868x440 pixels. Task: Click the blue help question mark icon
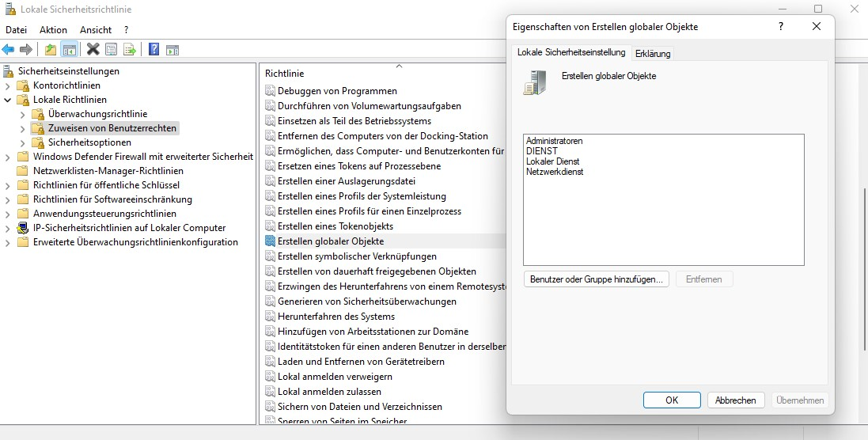154,49
